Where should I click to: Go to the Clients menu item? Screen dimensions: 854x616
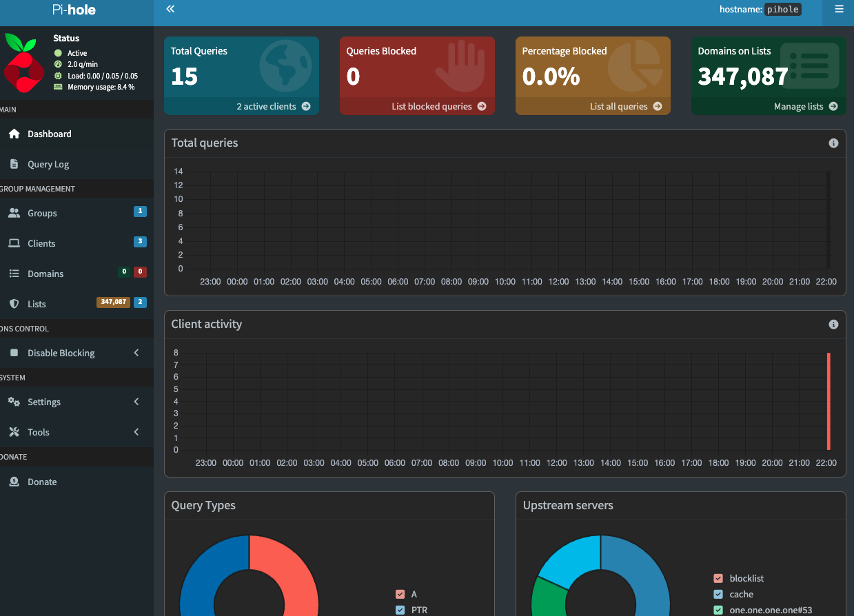coord(77,243)
